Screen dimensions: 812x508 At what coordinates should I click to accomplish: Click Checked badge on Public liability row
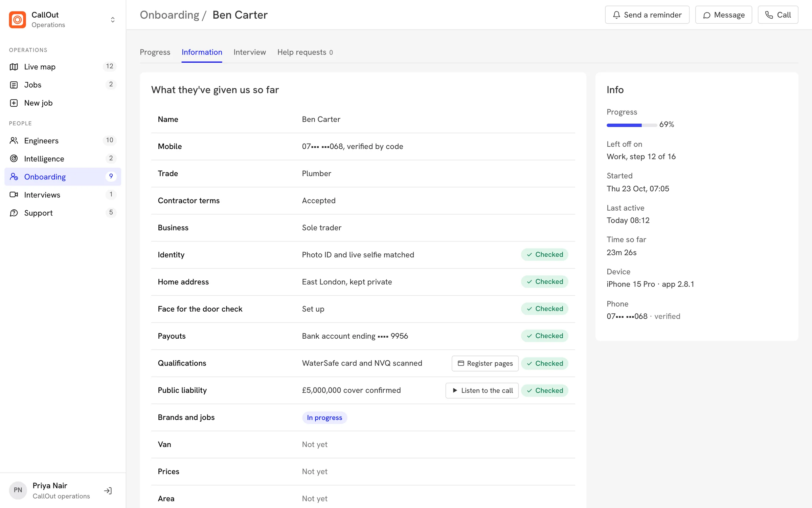point(544,390)
